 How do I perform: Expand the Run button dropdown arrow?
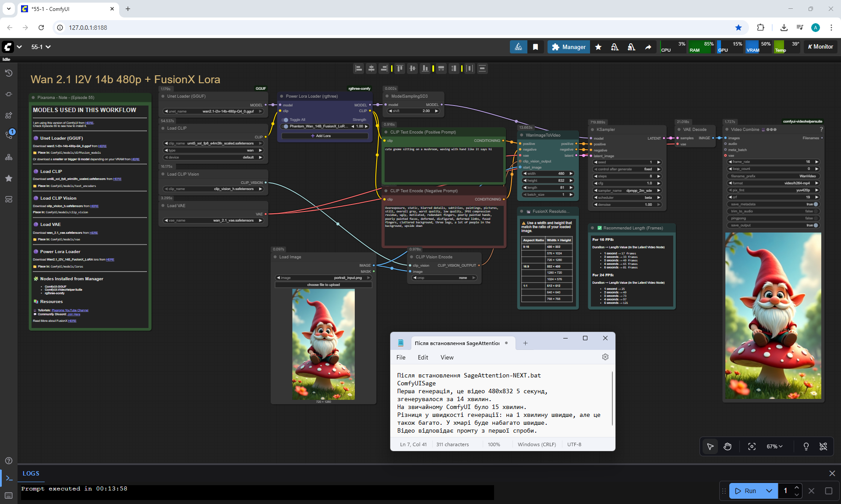pyautogui.click(x=769, y=491)
